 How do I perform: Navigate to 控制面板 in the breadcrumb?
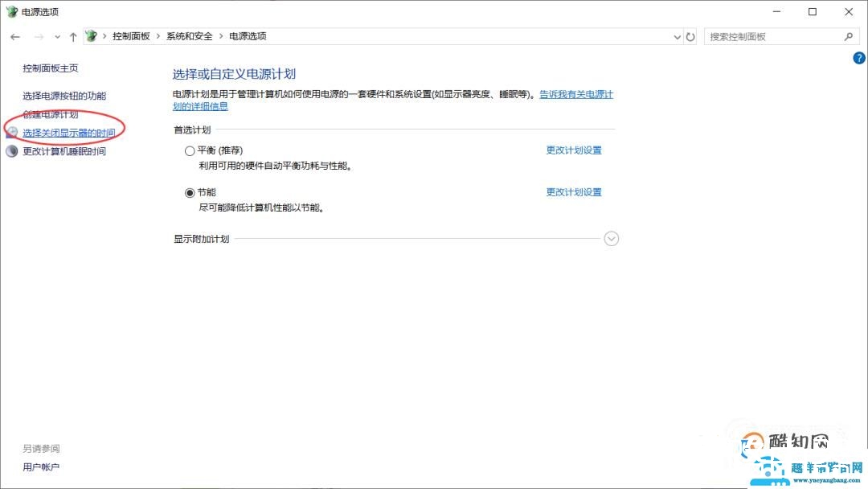pyautogui.click(x=131, y=35)
